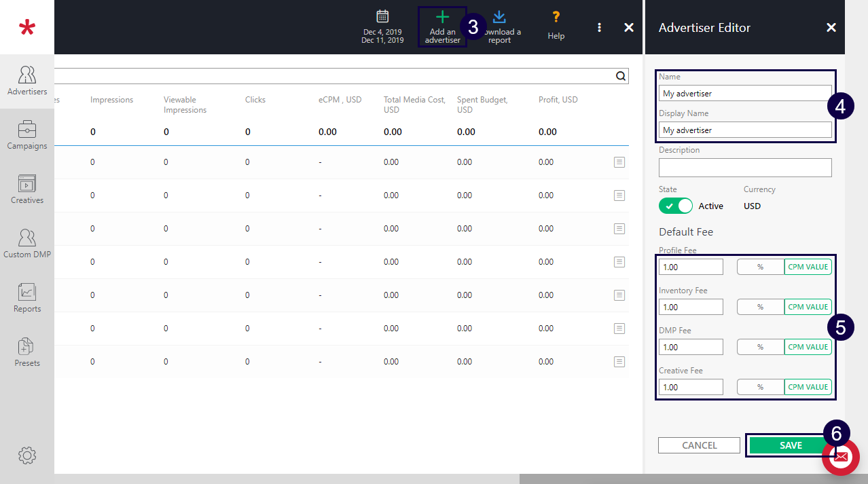Click the search magnifier icon

pos(620,76)
